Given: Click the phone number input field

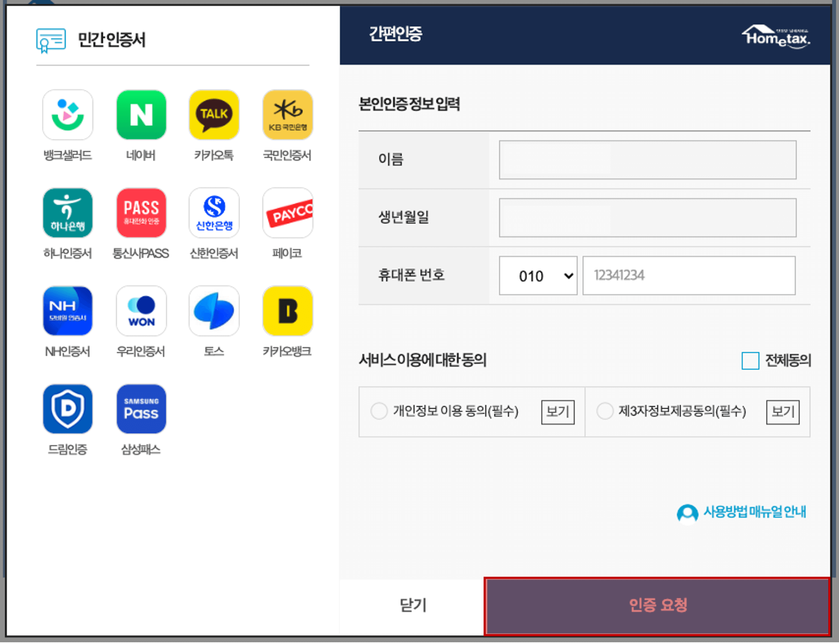Looking at the screenshot, I should pos(688,276).
